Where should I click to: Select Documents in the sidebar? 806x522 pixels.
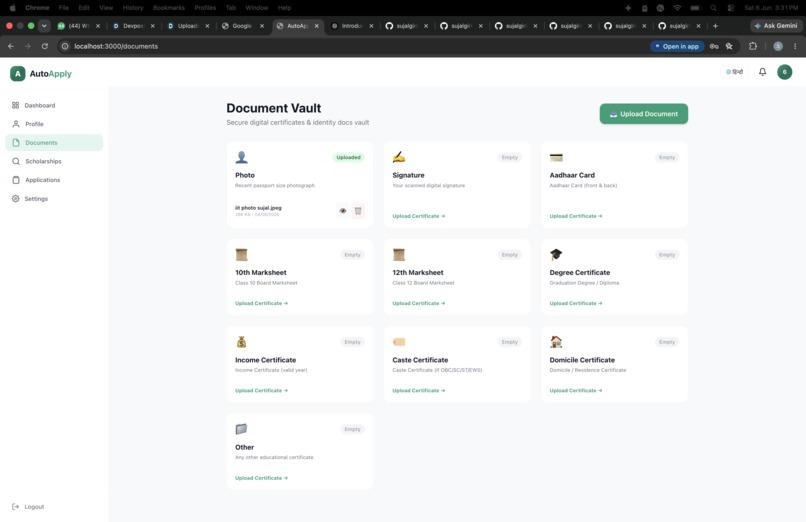click(x=54, y=143)
